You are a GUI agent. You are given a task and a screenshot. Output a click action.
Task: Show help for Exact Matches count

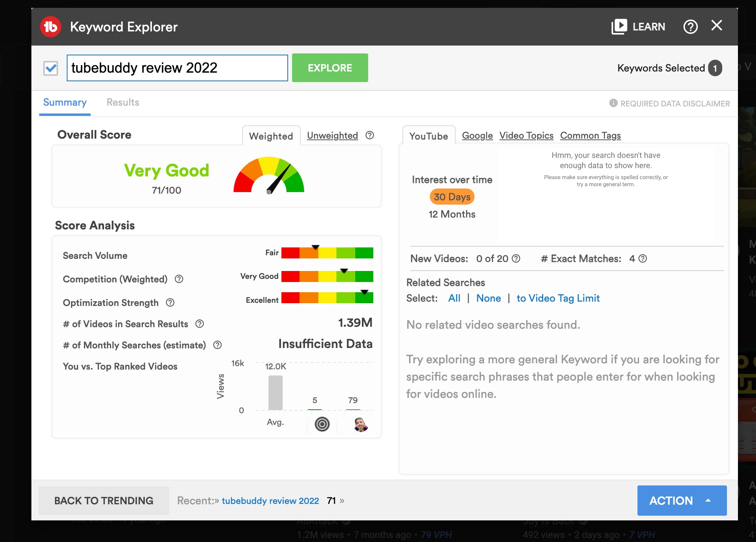pos(643,258)
